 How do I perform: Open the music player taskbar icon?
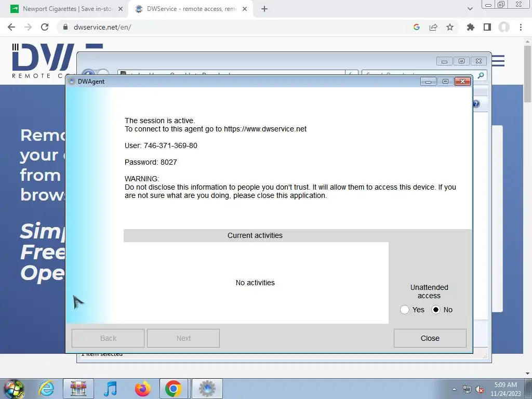(110, 389)
